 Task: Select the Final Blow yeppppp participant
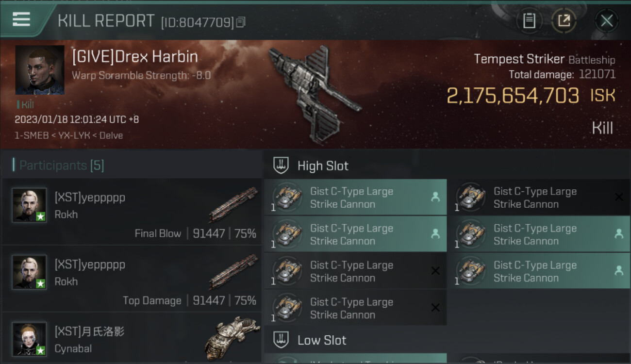pyautogui.click(x=132, y=213)
